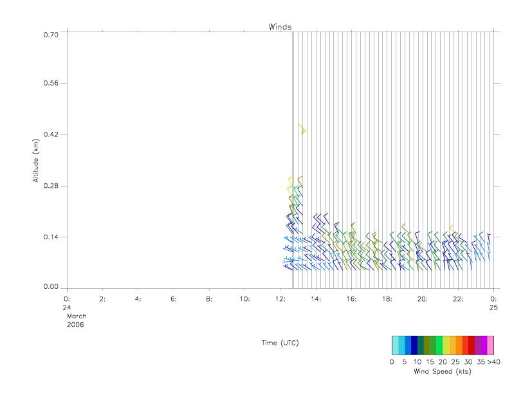Image resolution: width=532 pixels, height=393 pixels.
Task: Select the 0.14 altitude tick label
Action: 51,237
